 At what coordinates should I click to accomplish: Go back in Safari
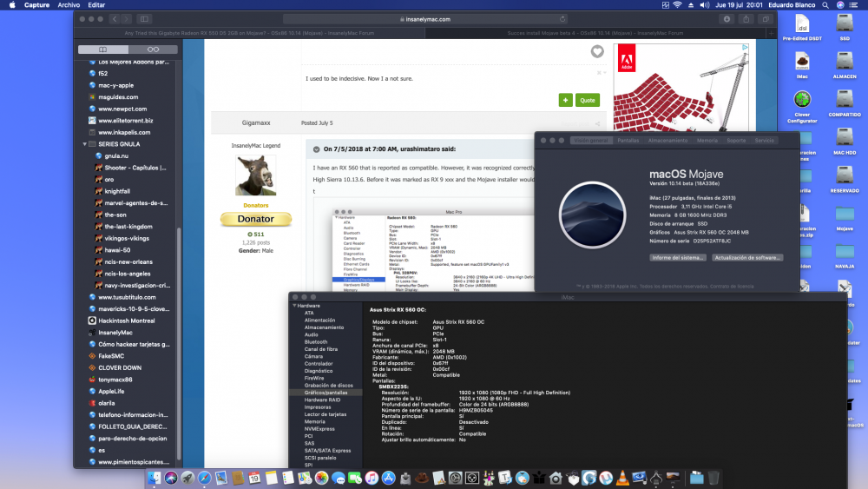tap(115, 19)
